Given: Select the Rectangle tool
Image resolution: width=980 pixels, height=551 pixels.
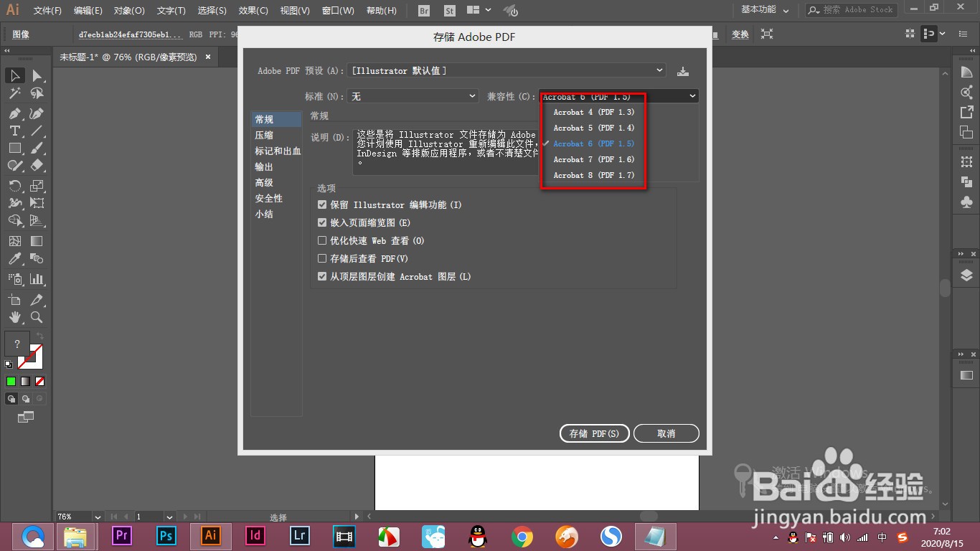Looking at the screenshot, I should [15, 148].
